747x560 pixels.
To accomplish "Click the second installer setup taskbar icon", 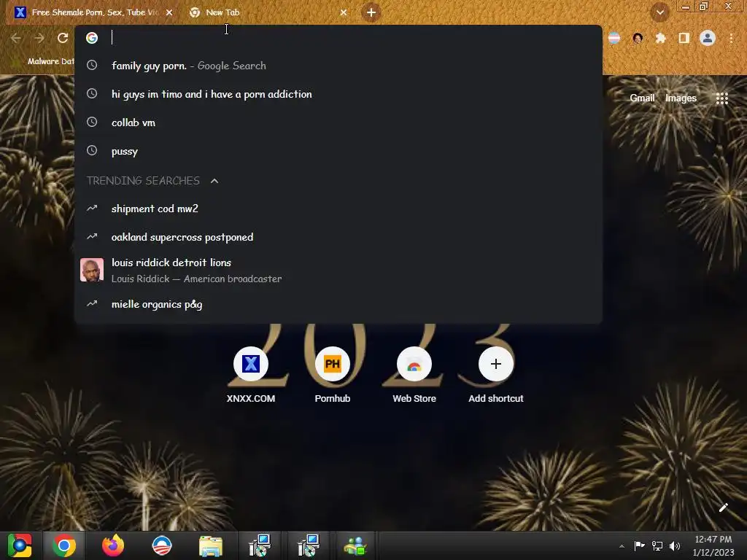I will point(308,545).
